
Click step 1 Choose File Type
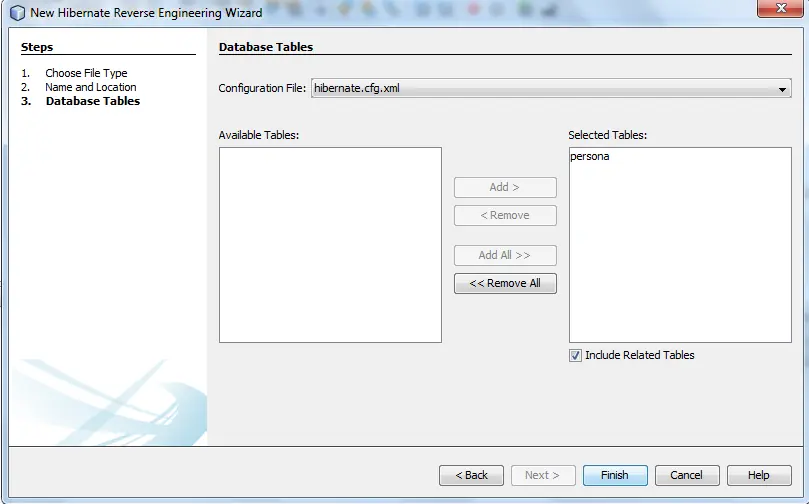(x=86, y=73)
